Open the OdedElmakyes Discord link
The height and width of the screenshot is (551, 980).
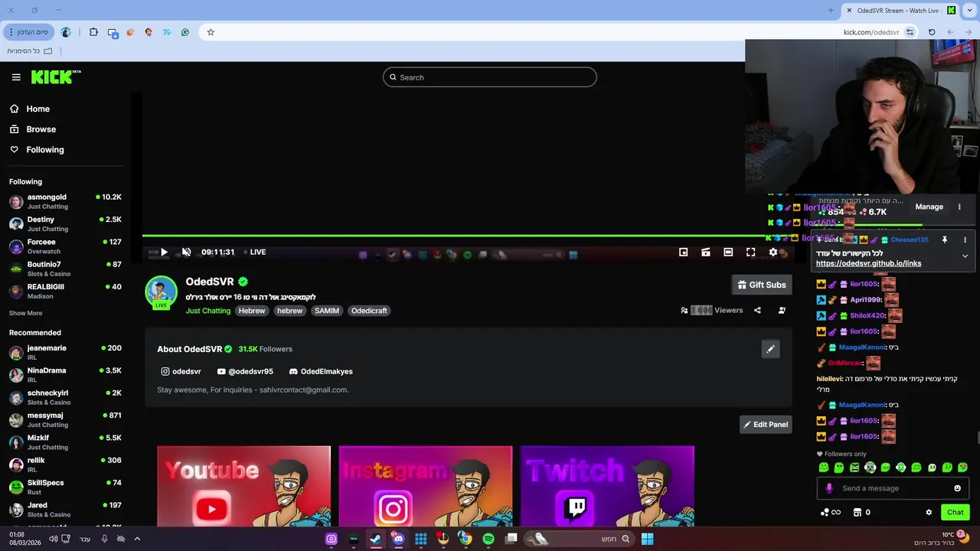coord(321,371)
